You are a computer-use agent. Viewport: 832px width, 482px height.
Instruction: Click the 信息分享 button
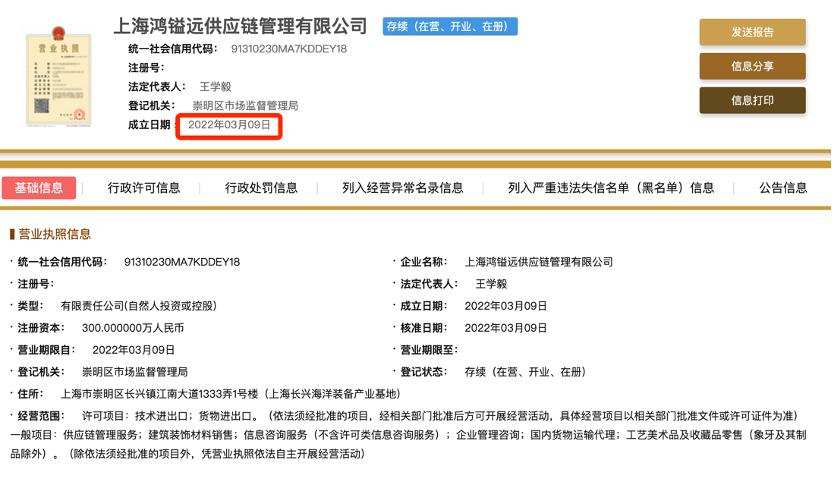(x=752, y=66)
